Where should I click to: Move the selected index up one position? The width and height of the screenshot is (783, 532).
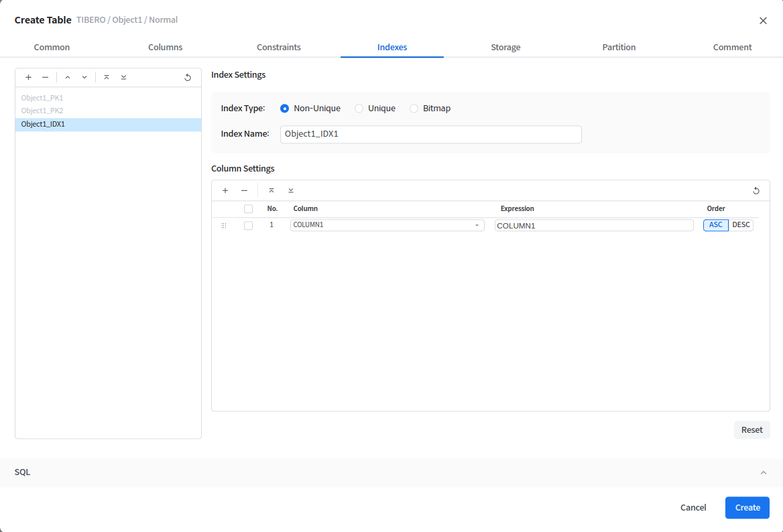pos(68,78)
